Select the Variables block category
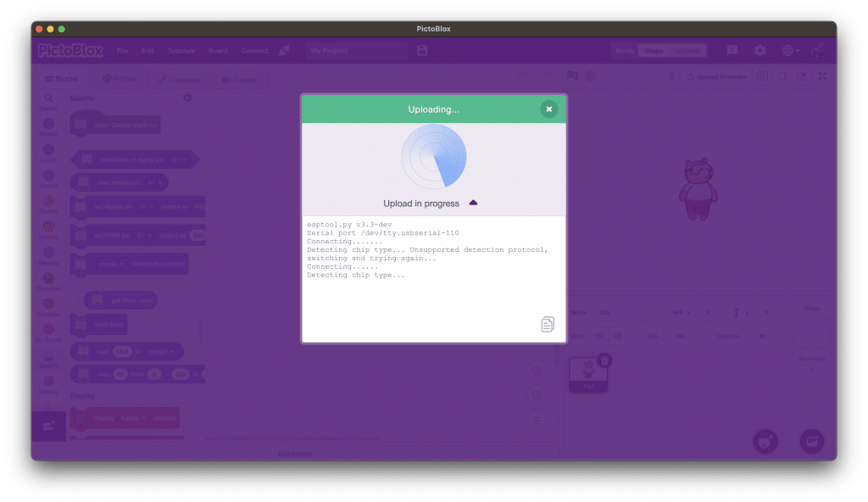 (x=48, y=308)
